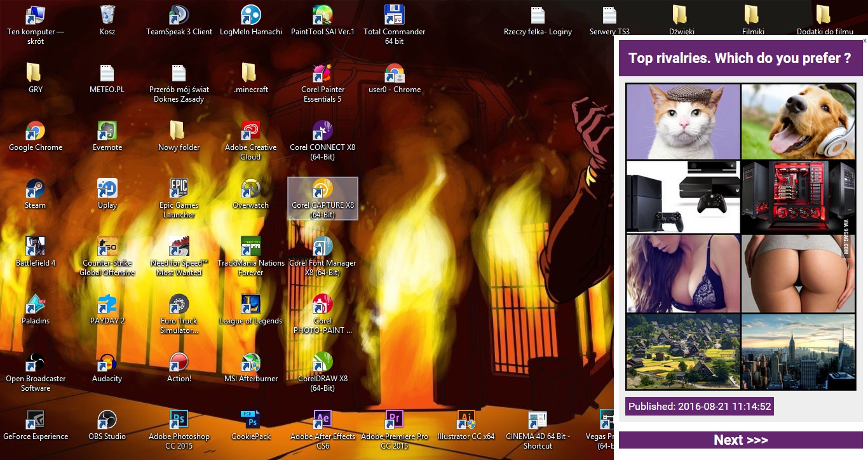Click the Google Chrome desktop icon
Image resolution: width=868 pixels, height=460 pixels.
point(36,132)
